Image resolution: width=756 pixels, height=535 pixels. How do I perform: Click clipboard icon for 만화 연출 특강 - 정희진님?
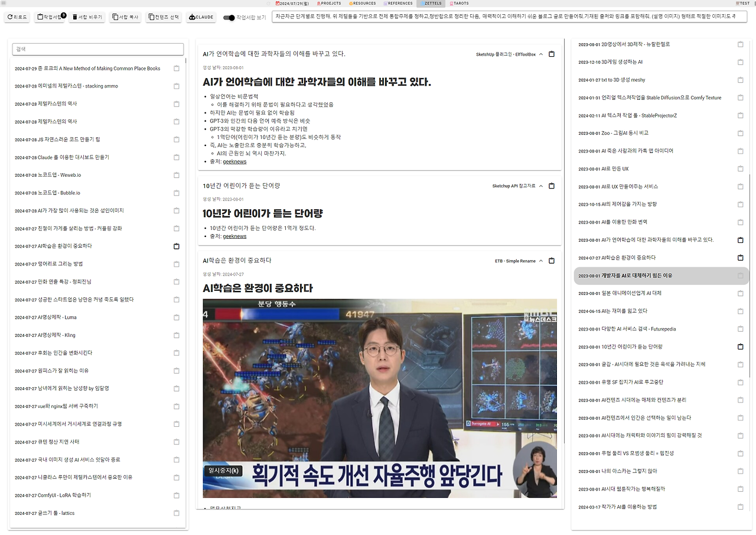click(177, 281)
